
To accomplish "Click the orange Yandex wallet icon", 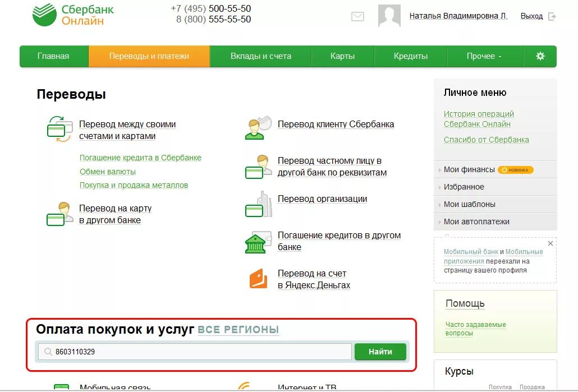I will pyautogui.click(x=258, y=279).
